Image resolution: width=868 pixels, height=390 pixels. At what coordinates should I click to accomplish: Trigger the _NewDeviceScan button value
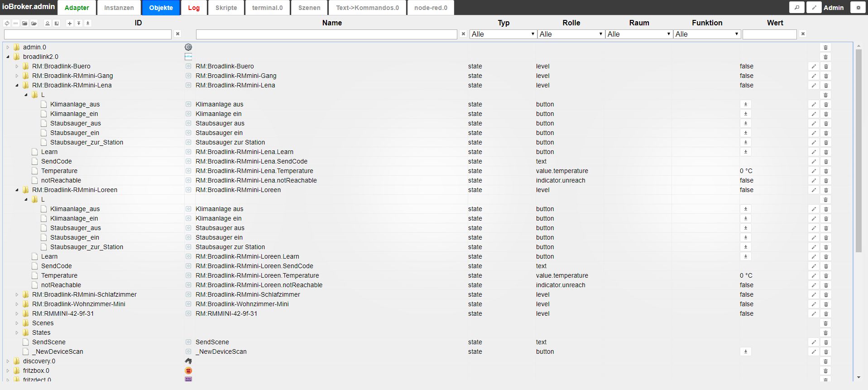tap(746, 351)
